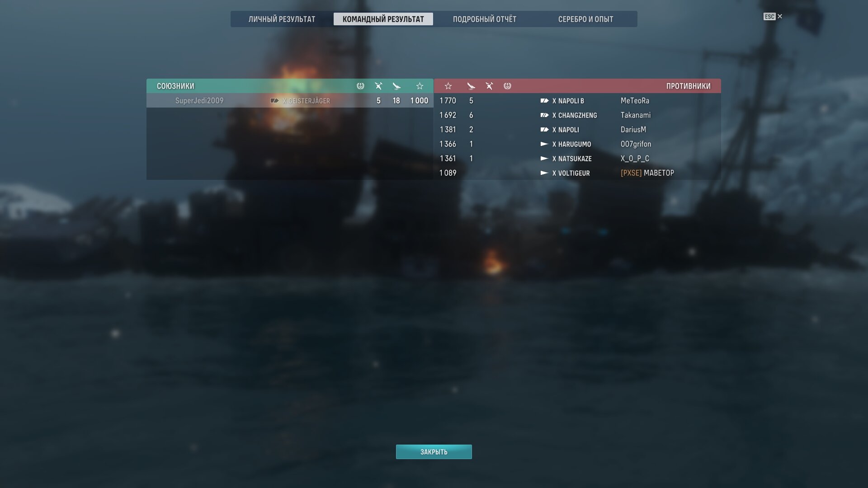Sort allies by star score icon
Screen dimensions: 868x488
click(x=420, y=86)
